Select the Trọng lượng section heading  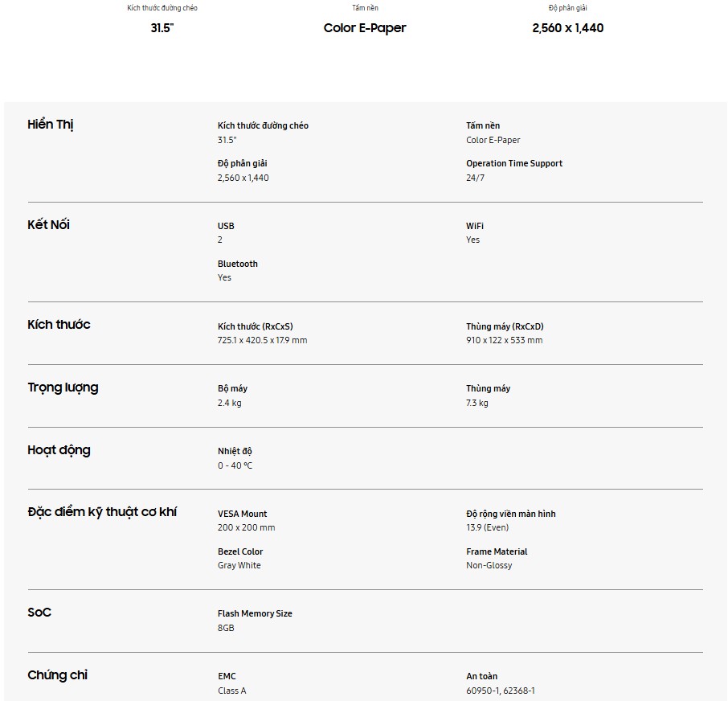[x=63, y=387]
